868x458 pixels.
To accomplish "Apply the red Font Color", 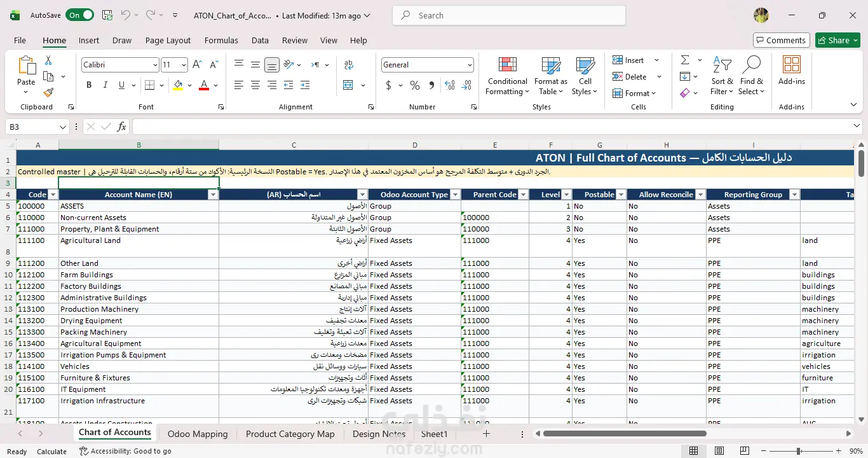I will (x=204, y=85).
